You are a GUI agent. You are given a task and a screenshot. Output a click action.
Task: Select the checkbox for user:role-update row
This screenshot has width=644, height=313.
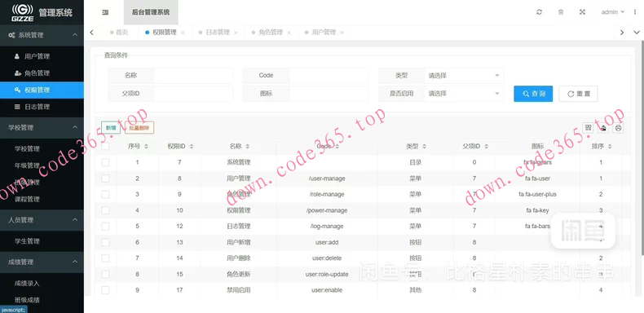(105, 274)
